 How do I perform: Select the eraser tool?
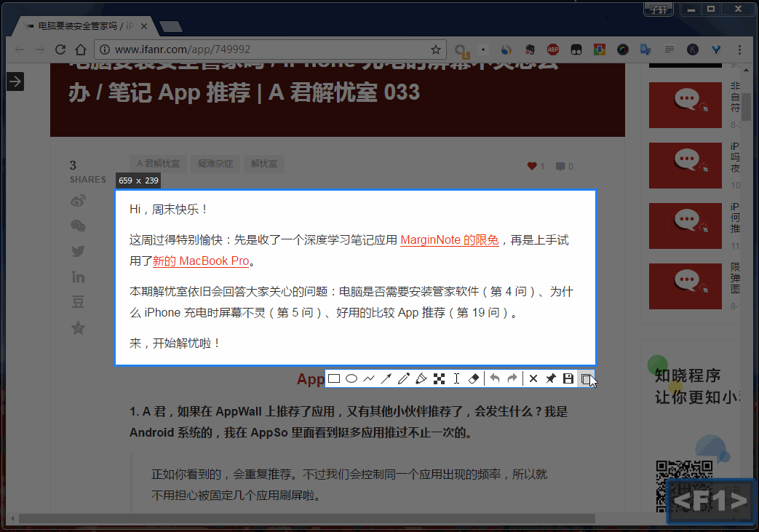(474, 378)
